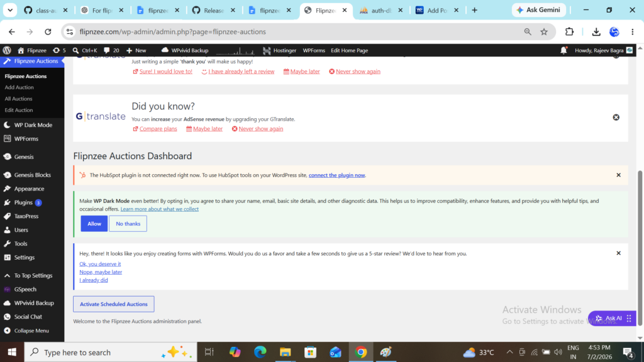Click 'Never show again' under Did you know
This screenshot has width=644, height=362.
(261, 129)
